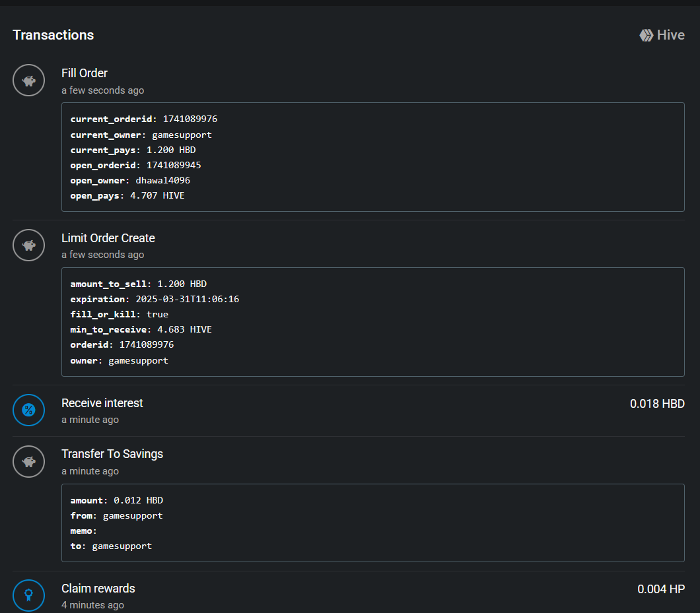Click the open_pays 4.707 HIVE value

coord(157,195)
